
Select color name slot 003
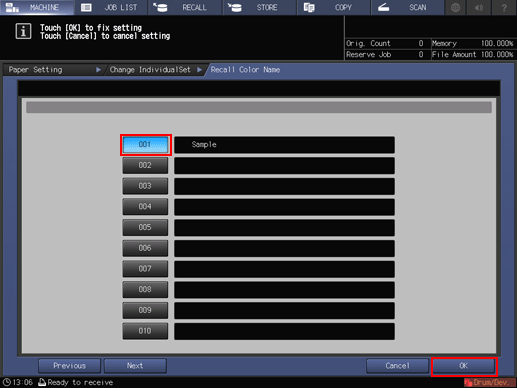point(145,186)
